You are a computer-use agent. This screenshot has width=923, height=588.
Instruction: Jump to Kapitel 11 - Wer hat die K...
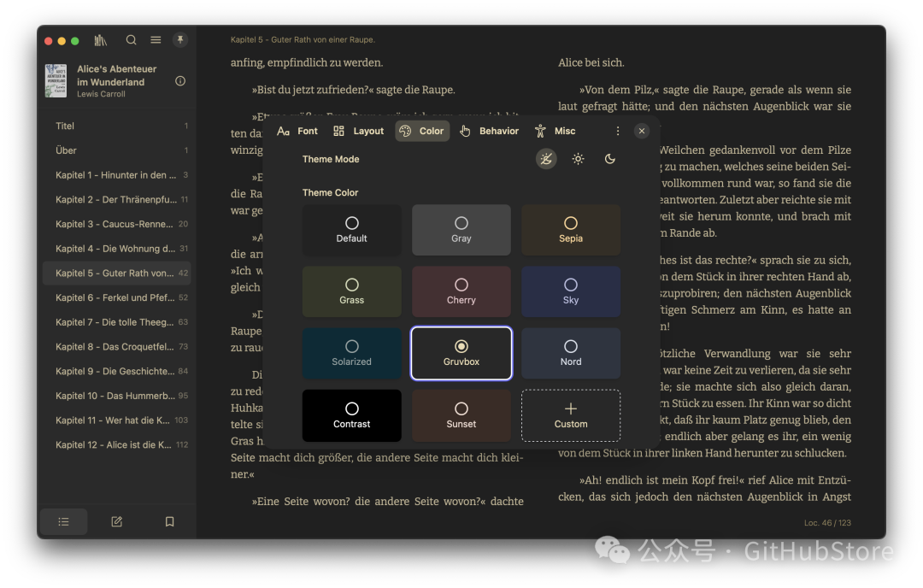pos(117,420)
